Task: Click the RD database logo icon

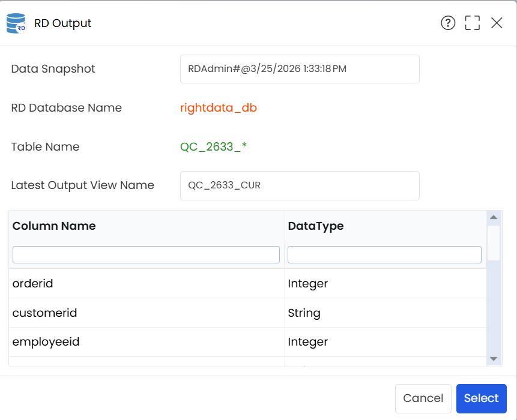Action: pos(16,23)
